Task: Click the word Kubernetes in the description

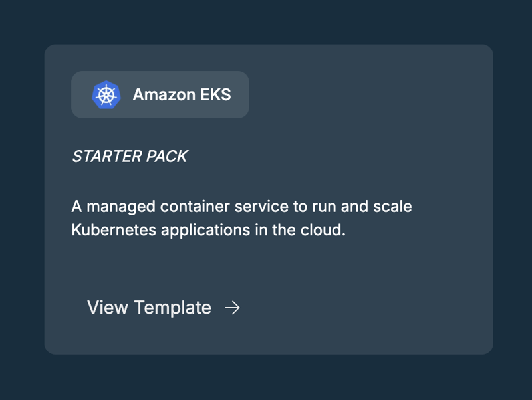Action: point(114,230)
